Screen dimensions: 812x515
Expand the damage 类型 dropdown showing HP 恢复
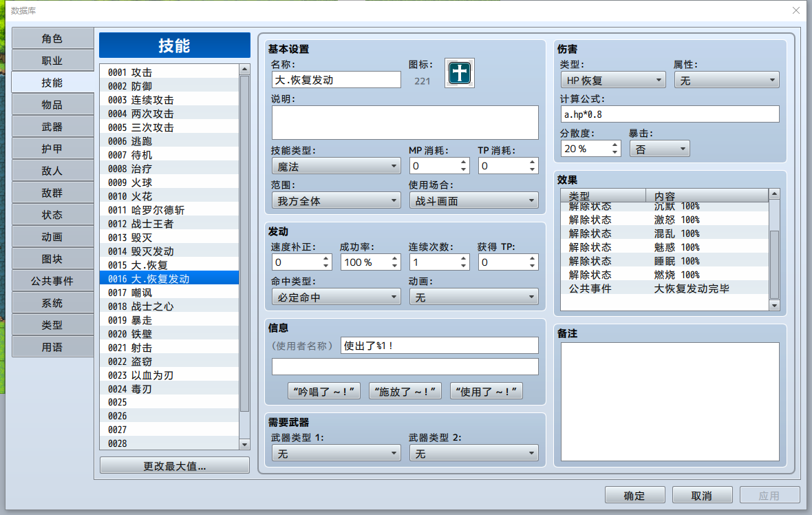[x=613, y=81]
